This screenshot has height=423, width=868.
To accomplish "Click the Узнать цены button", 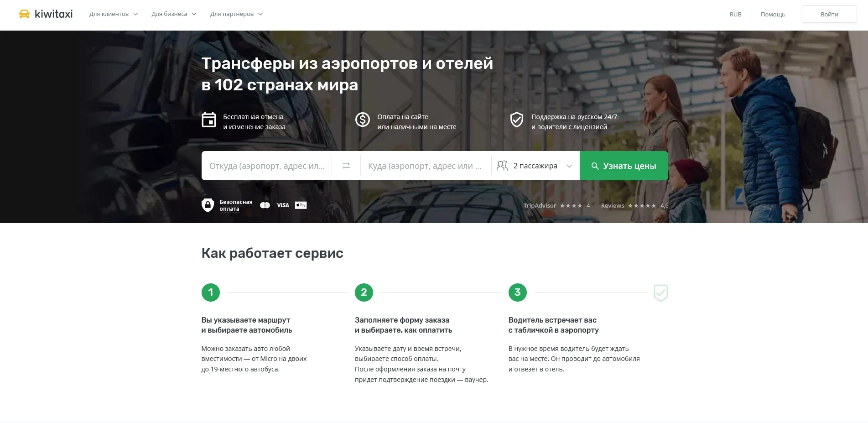I will point(623,166).
